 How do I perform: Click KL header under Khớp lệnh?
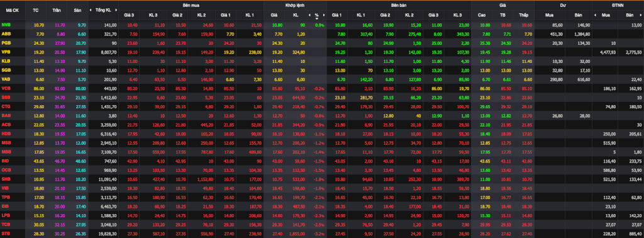coord(296,15)
